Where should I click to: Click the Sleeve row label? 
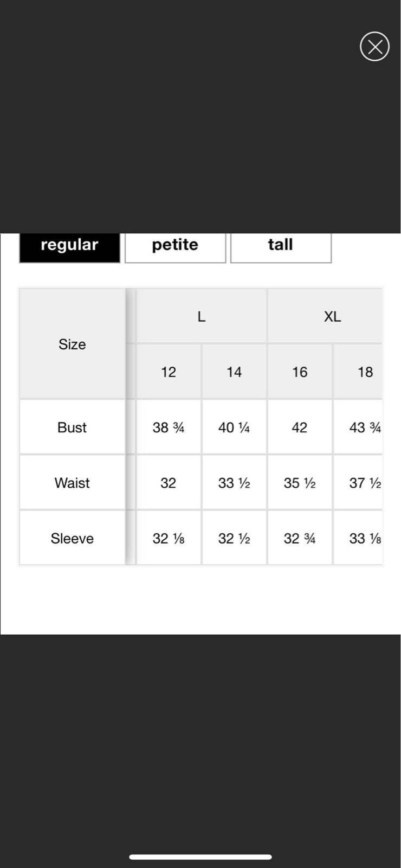(72, 538)
